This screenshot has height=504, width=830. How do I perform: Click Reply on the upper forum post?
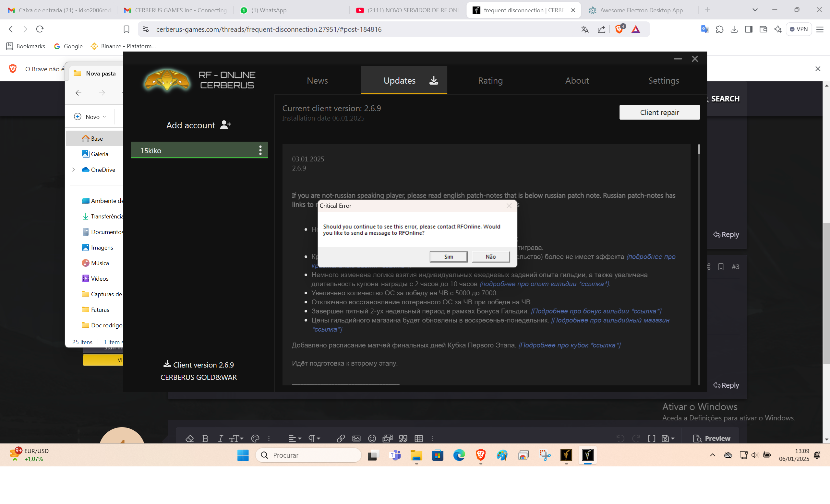(726, 235)
